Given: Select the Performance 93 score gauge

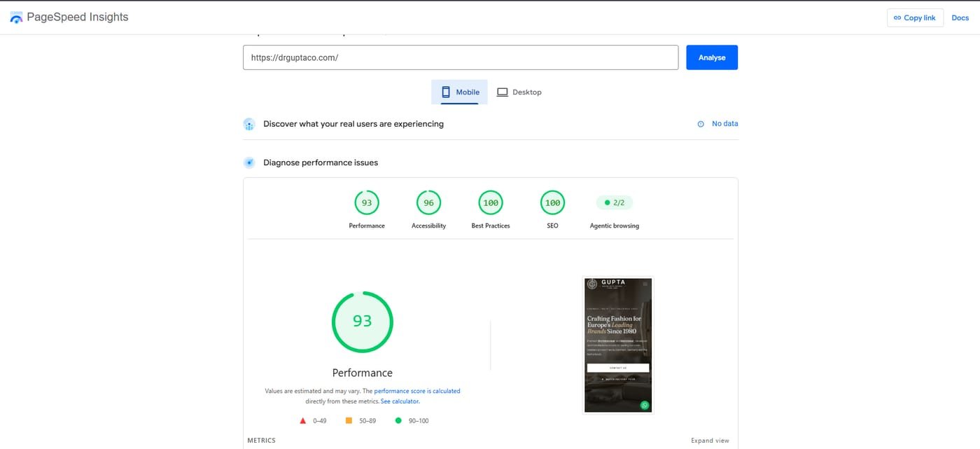Looking at the screenshot, I should [x=367, y=203].
